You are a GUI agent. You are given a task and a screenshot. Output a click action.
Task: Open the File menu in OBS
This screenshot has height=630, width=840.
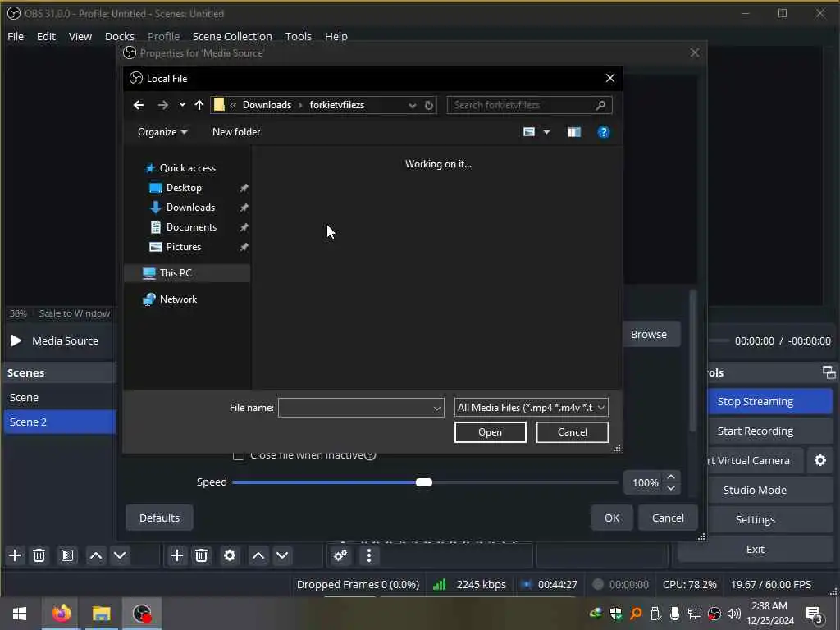point(16,36)
